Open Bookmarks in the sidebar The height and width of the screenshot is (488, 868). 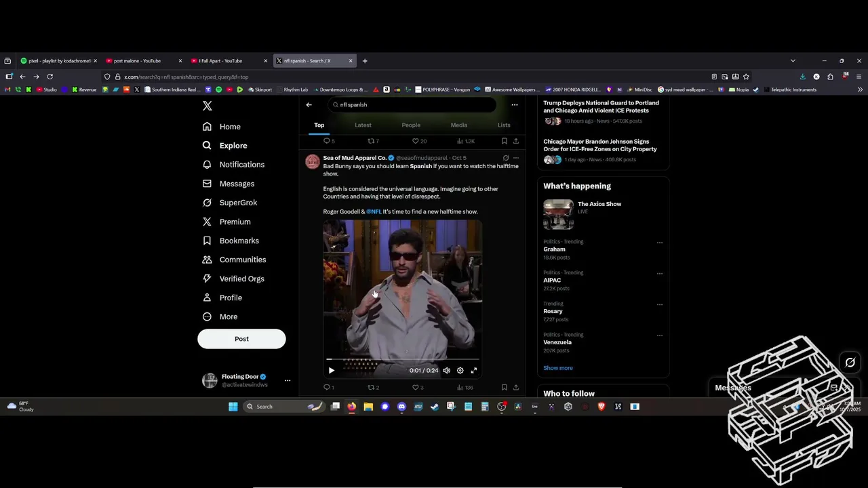click(231, 241)
